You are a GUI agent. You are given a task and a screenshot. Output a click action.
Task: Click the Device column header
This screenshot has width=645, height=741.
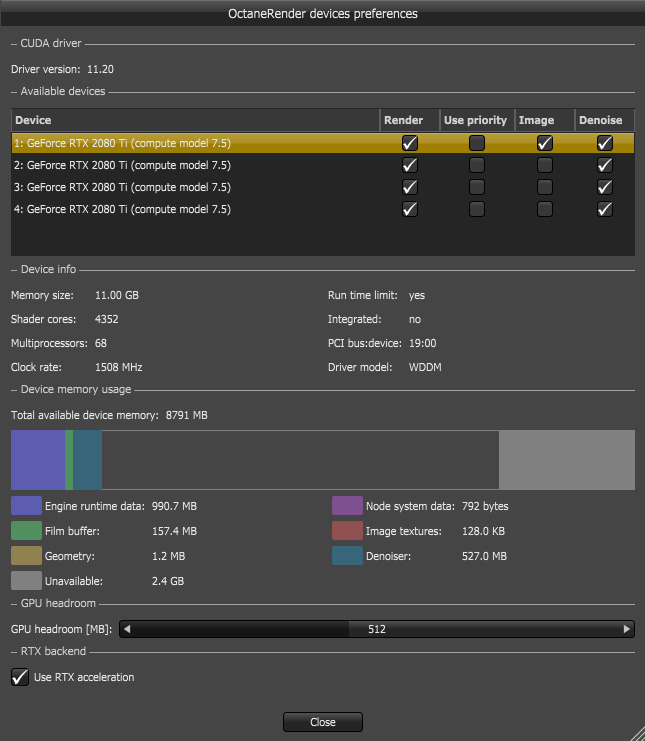click(x=195, y=120)
